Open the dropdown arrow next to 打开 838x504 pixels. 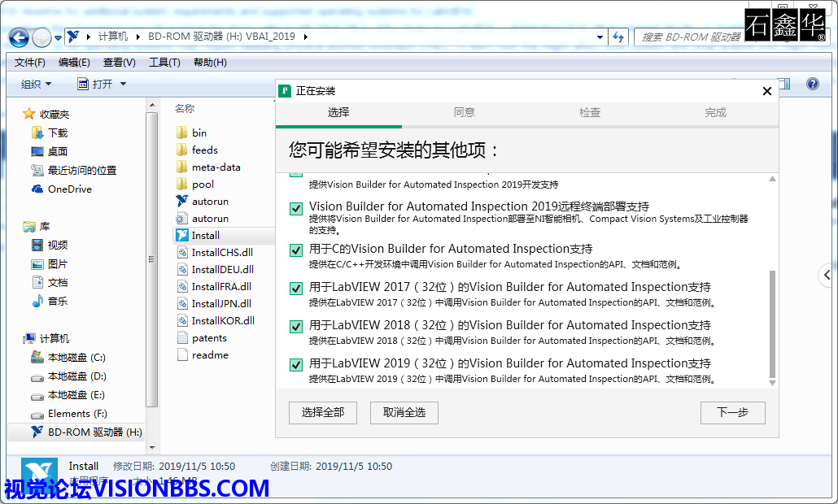point(123,84)
